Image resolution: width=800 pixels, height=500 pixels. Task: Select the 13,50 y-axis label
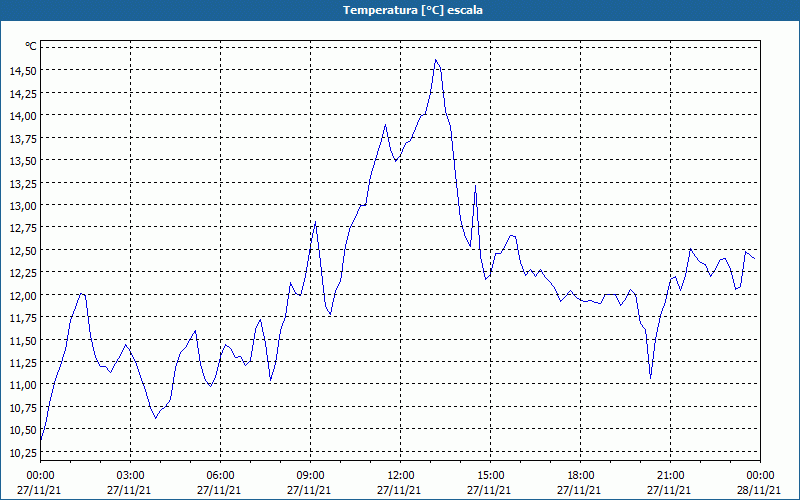tap(23, 160)
